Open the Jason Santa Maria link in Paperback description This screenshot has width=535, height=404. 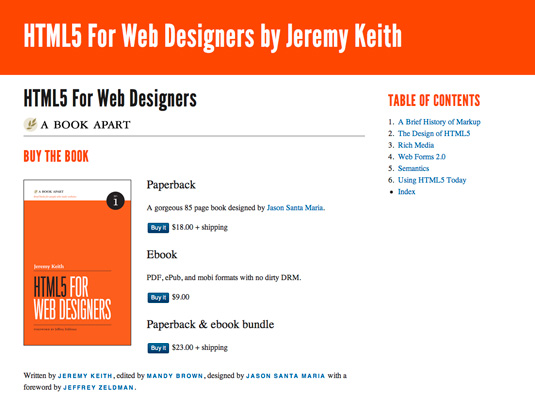coord(295,208)
